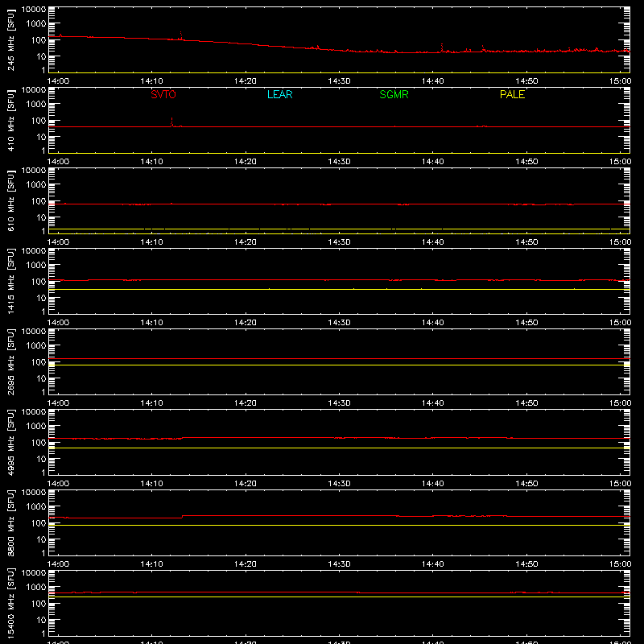644x644 pixels.
Task: Click 14:30 tick under the 1415 MHz plot
Action: tap(339, 323)
